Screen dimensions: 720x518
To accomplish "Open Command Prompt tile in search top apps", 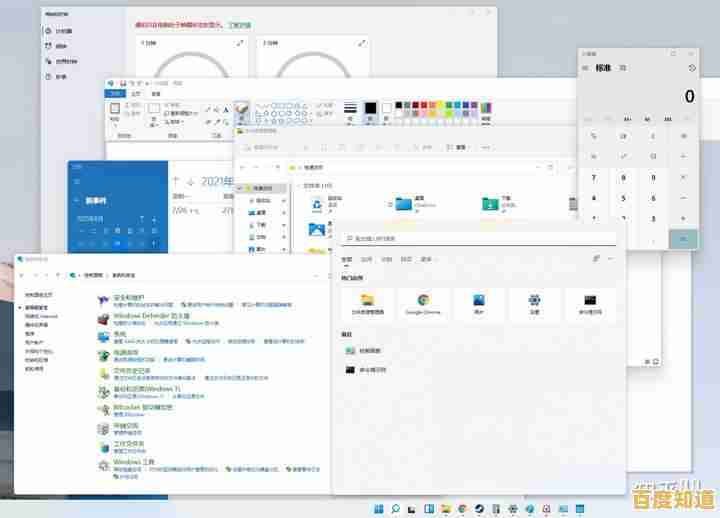I will coord(590,304).
